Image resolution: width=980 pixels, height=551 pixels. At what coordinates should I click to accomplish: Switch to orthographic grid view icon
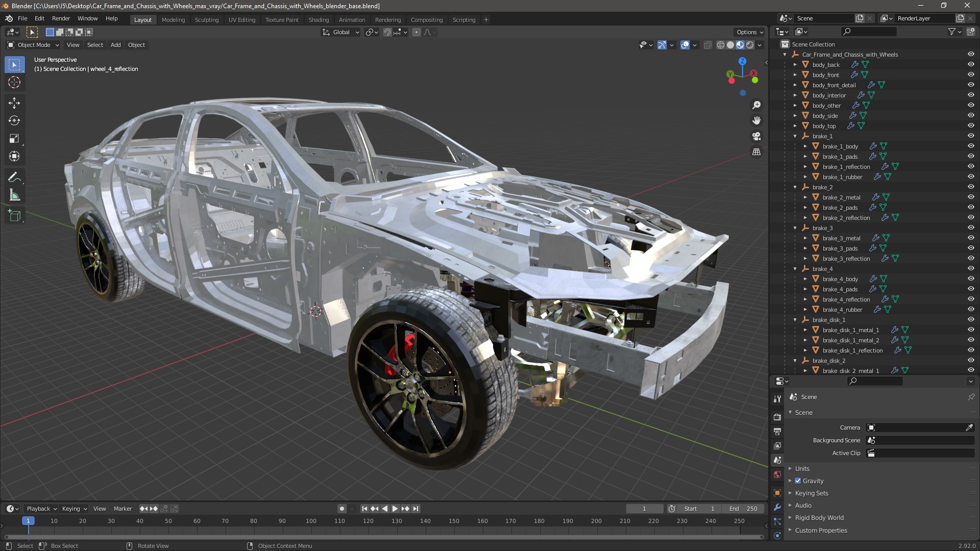756,152
